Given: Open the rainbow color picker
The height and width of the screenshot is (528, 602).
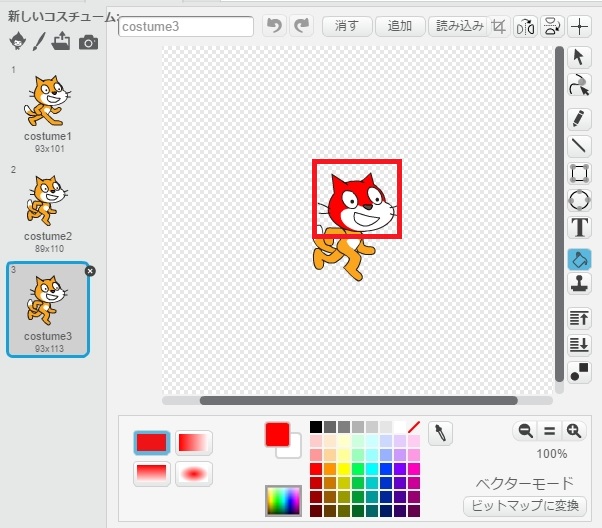Looking at the screenshot, I should click(x=283, y=501).
